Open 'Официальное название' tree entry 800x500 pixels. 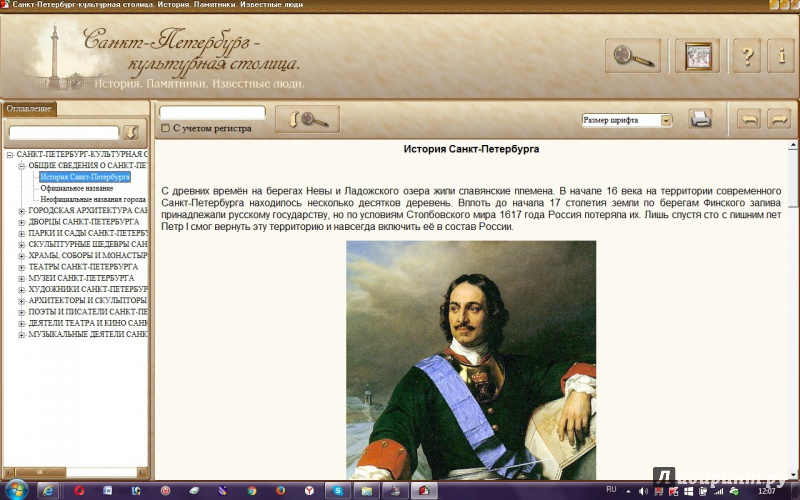pyautogui.click(x=77, y=188)
